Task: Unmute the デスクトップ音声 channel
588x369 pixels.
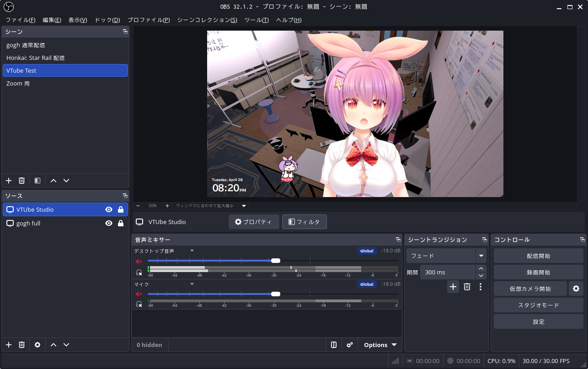Action: tap(139, 261)
